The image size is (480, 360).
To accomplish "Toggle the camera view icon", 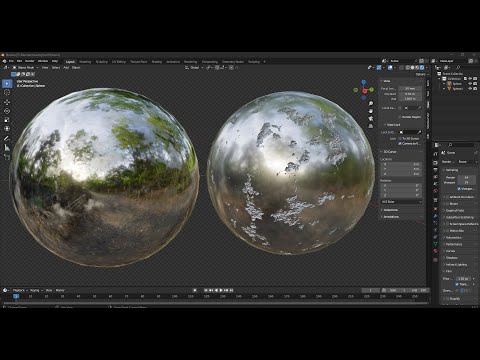I will pyautogui.click(x=371, y=119).
